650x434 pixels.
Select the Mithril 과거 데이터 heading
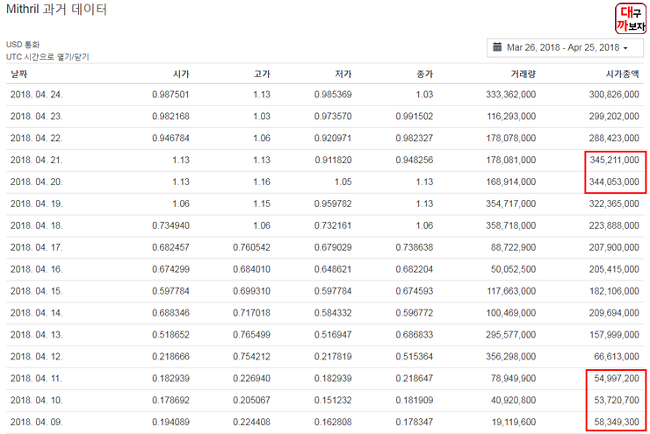coord(57,9)
